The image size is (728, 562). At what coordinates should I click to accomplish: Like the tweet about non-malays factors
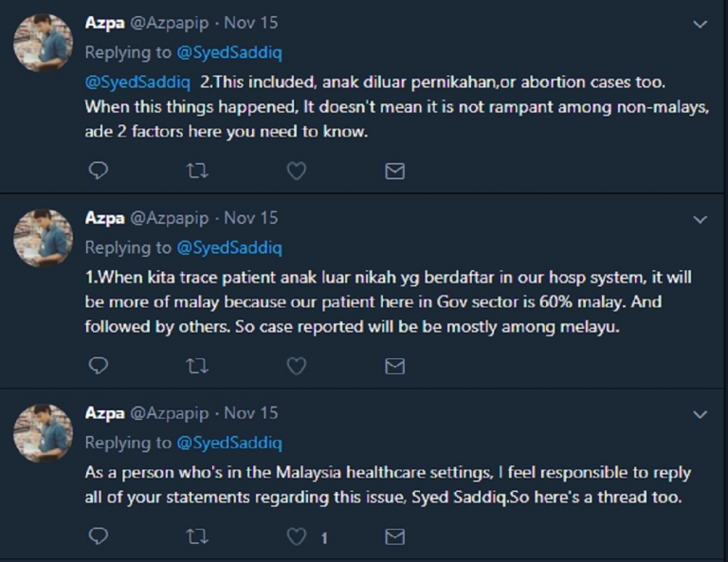(x=296, y=171)
